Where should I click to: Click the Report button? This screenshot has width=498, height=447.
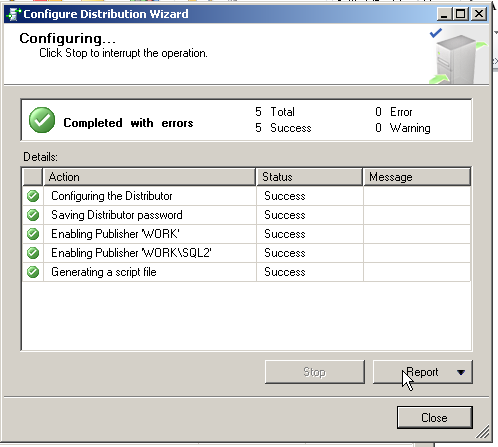422,372
